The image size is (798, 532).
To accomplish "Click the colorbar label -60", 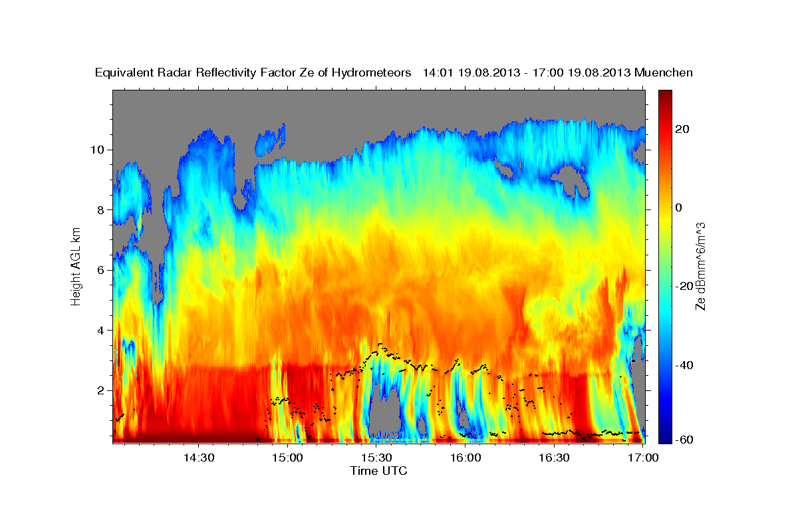I will [683, 439].
